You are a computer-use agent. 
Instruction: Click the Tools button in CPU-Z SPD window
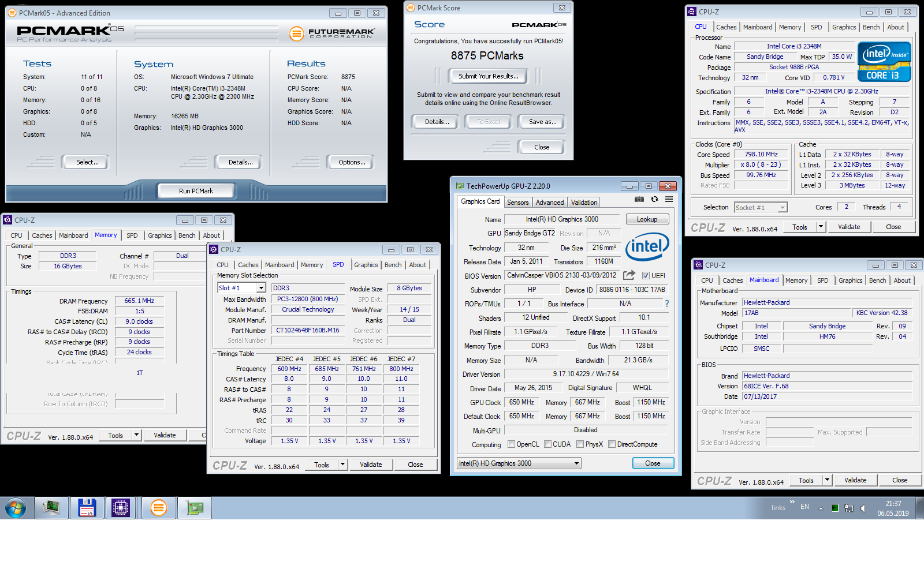[x=322, y=465]
